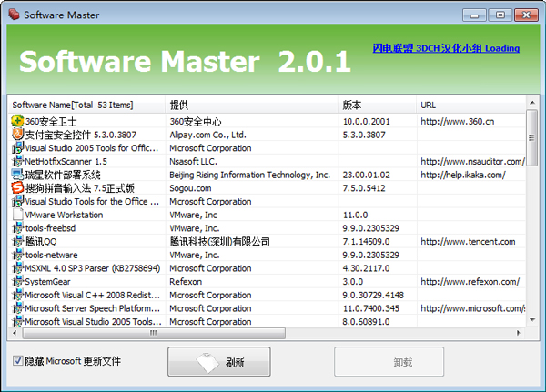The width and height of the screenshot is (546, 392).
Task: Click the version 9.0.30729.4148 cell
Action: pyautogui.click(x=373, y=295)
